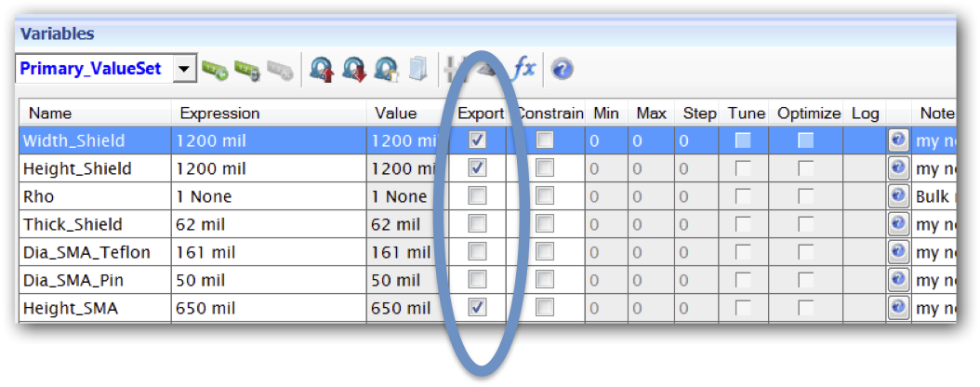Enable Constrain checkbox for Height_Shield

tap(545, 168)
